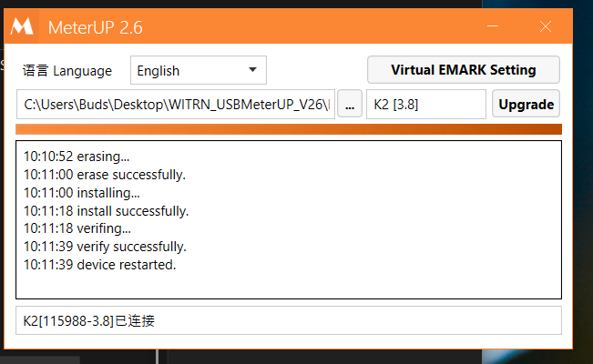Open Virtual EMARK Setting
593x364 pixels.
[x=463, y=69]
